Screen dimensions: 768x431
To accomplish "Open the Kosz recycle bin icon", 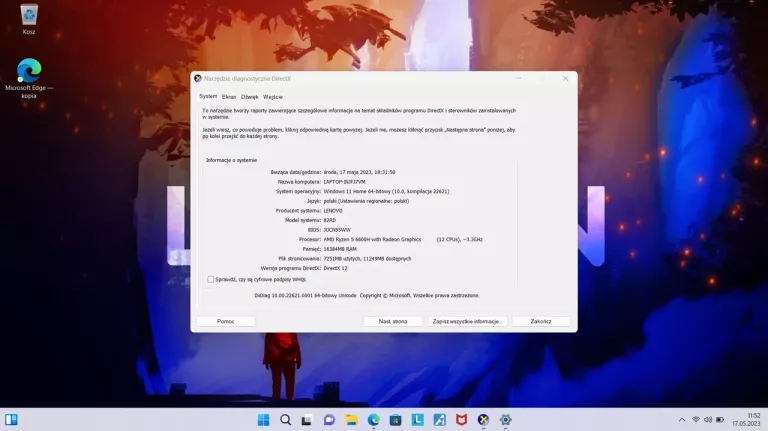I will 29,15.
